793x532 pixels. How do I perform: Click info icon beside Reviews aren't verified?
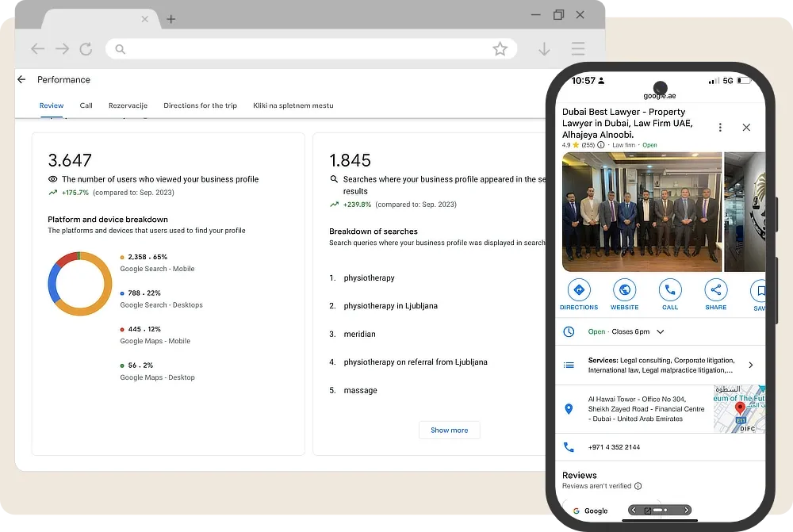[x=638, y=486]
